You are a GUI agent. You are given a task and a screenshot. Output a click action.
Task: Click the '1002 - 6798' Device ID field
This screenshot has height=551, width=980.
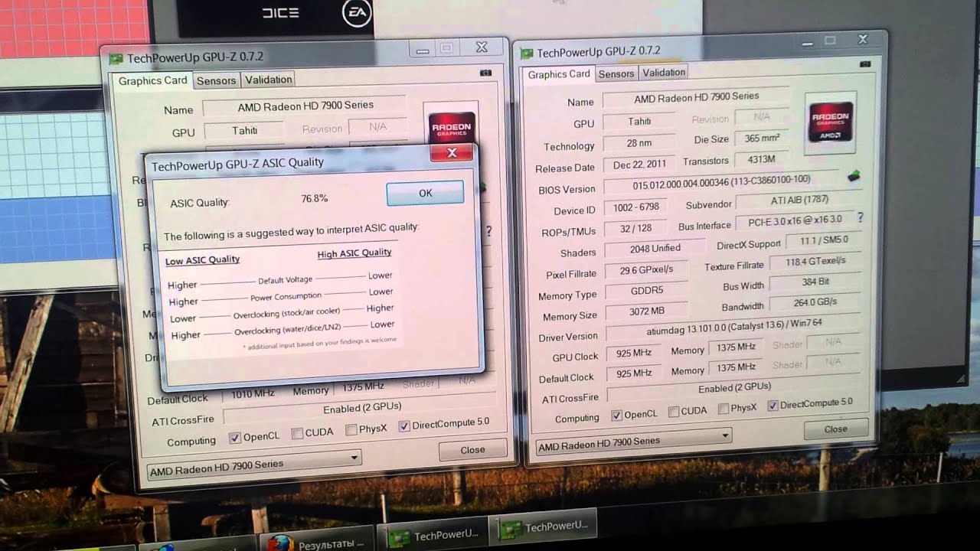click(x=635, y=208)
